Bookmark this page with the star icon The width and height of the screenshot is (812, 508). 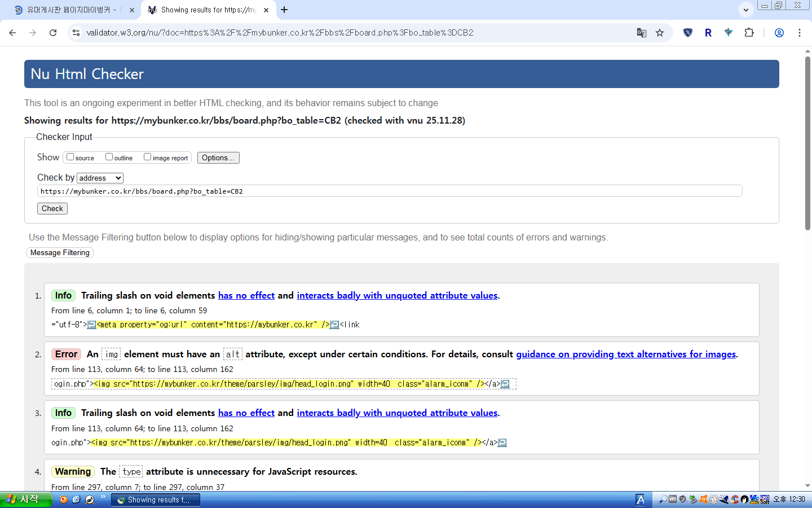660,33
